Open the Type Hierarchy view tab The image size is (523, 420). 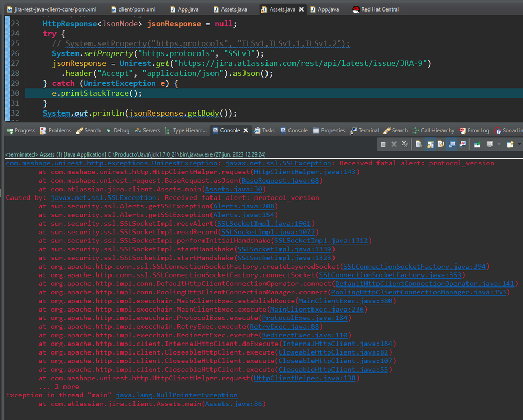[185, 130]
